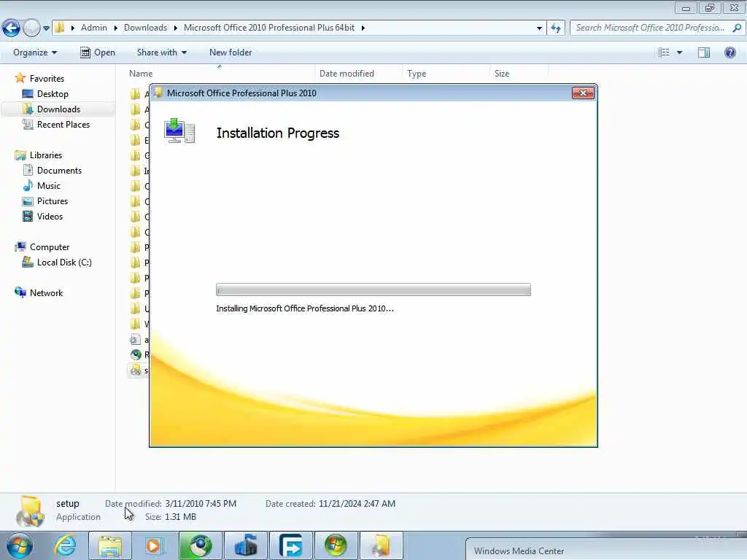This screenshot has height=560, width=747.
Task: Click the refresh button beside address bar
Action: tap(556, 28)
